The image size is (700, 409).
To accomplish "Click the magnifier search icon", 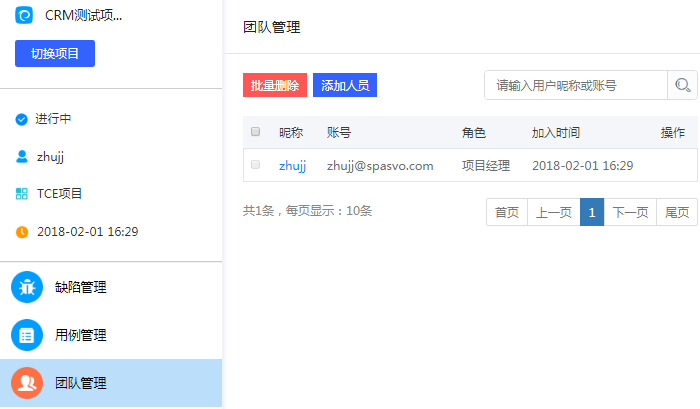I will (x=683, y=86).
